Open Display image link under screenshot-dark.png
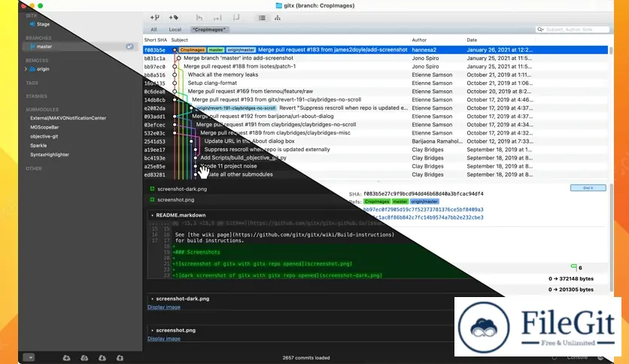 click(164, 307)
